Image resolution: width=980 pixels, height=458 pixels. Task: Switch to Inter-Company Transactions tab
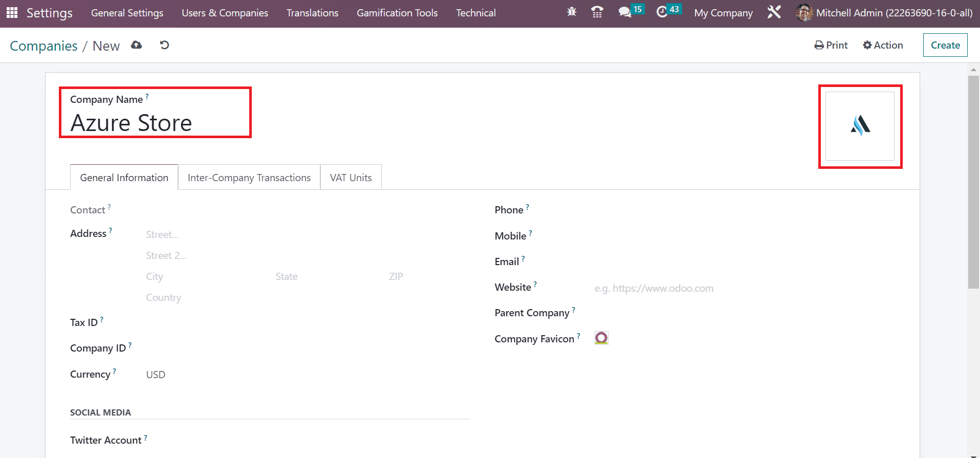click(x=249, y=177)
